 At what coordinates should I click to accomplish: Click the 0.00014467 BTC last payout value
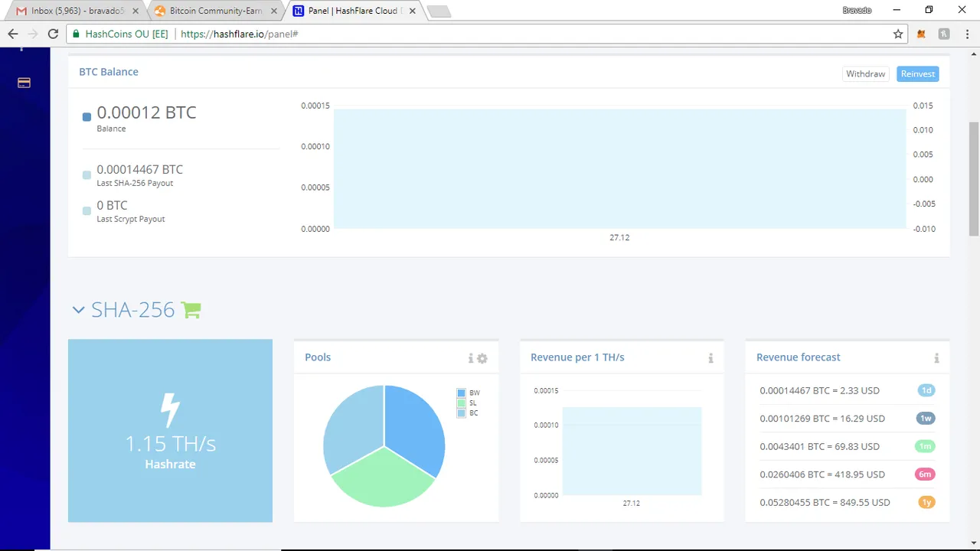[x=140, y=170]
